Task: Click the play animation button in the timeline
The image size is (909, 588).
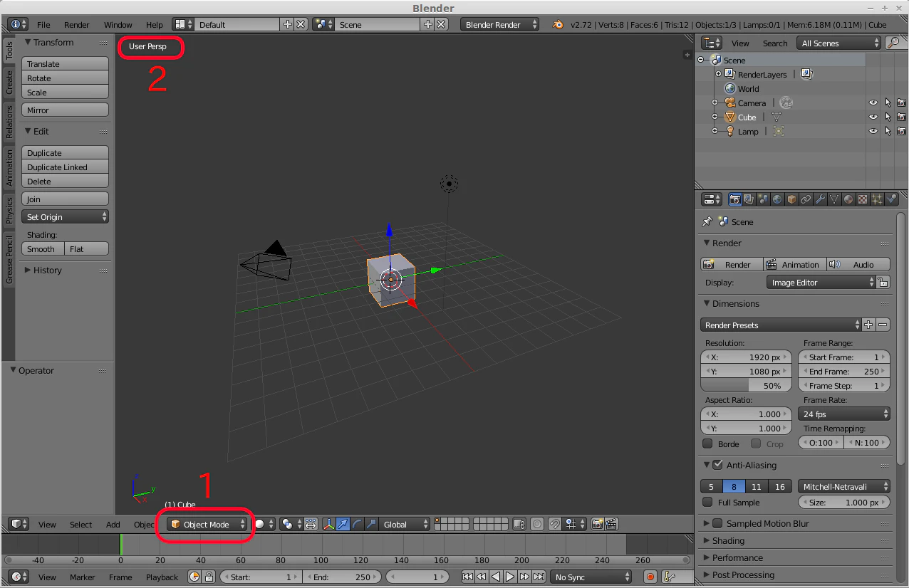Action: (x=510, y=577)
